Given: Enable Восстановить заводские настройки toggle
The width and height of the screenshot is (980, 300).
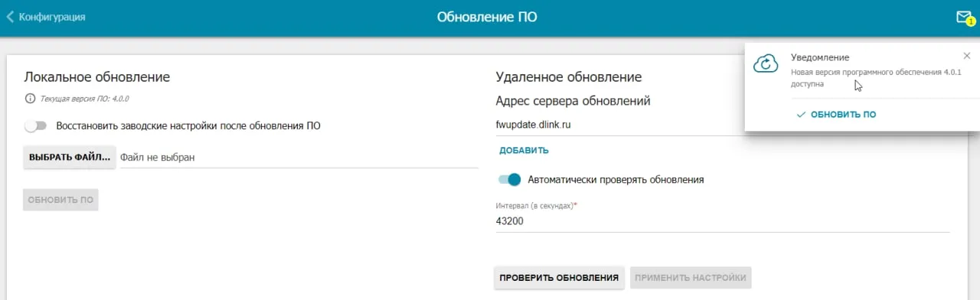Looking at the screenshot, I should pyautogui.click(x=35, y=126).
